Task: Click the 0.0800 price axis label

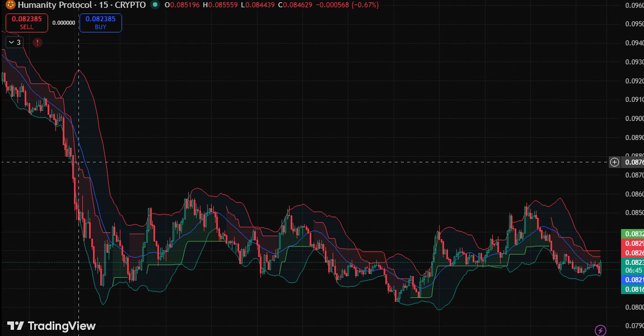Action: pos(634,307)
